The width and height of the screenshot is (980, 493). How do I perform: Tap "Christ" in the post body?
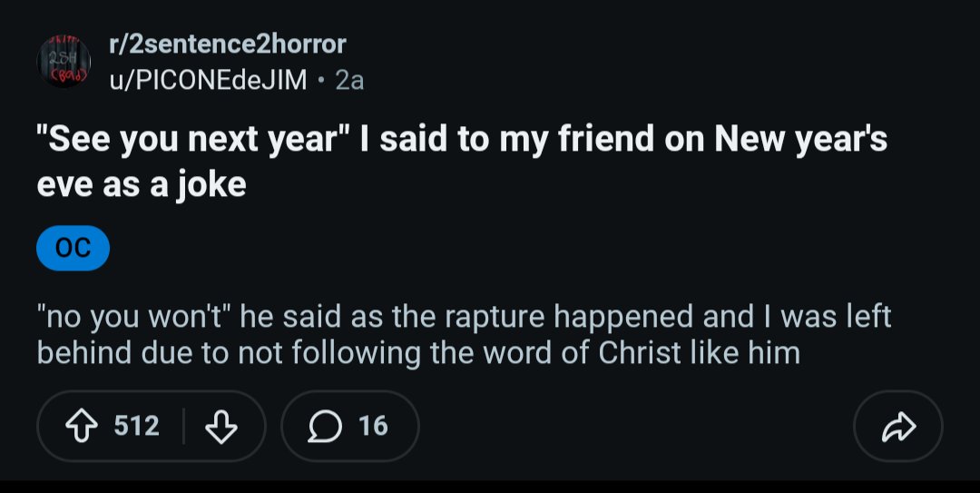(640, 353)
